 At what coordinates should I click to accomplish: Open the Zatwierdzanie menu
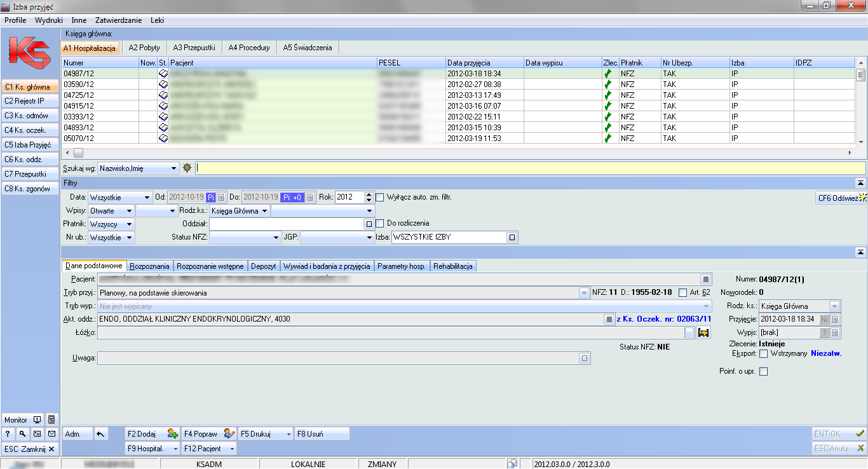(118, 20)
